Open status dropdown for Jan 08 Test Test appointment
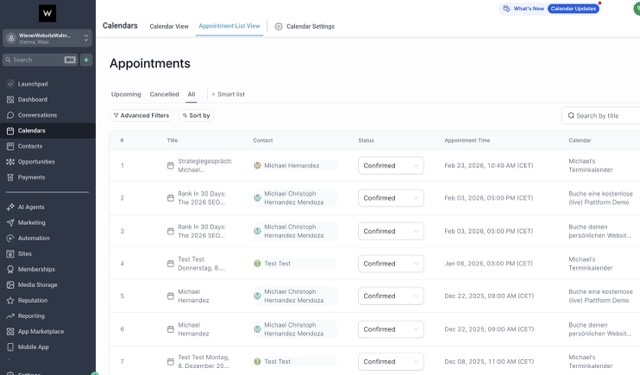The image size is (640, 375). [x=391, y=264]
